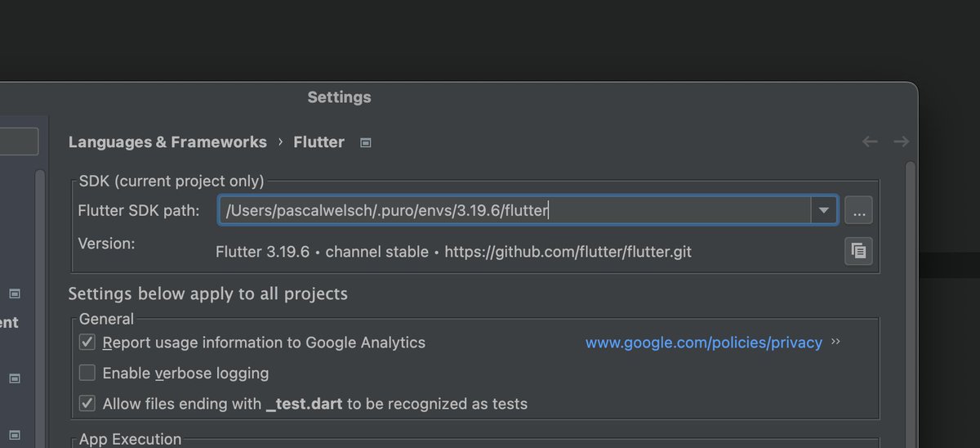Go back with the left arrow
This screenshot has width=980, height=448.
pos(870,142)
